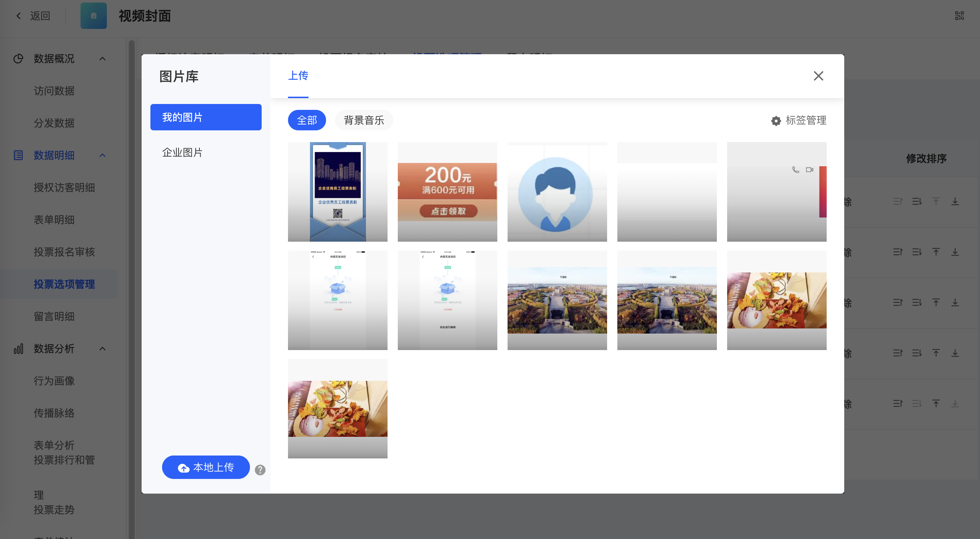Click the 数据明细 list icon

pos(18,155)
